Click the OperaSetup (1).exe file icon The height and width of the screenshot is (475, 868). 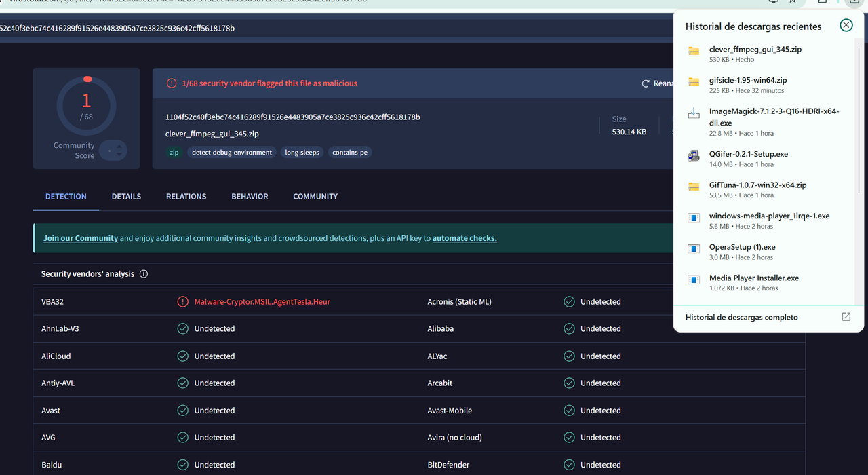(x=694, y=249)
